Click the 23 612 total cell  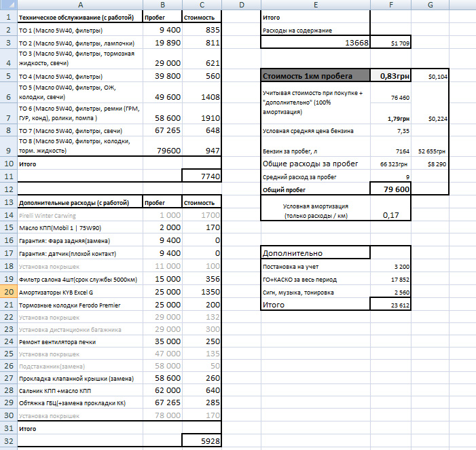click(x=390, y=305)
